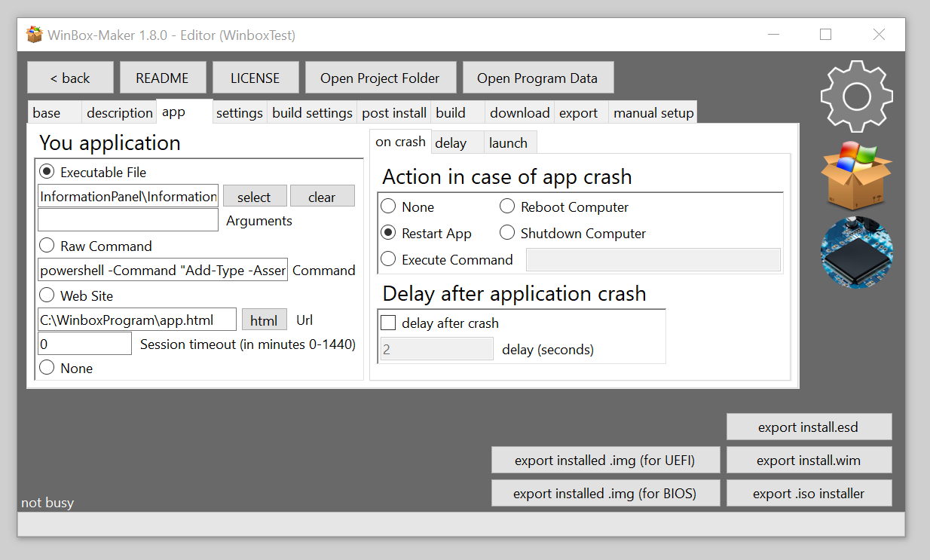Choose None as the crash action
The width and height of the screenshot is (930, 560).
click(x=388, y=207)
